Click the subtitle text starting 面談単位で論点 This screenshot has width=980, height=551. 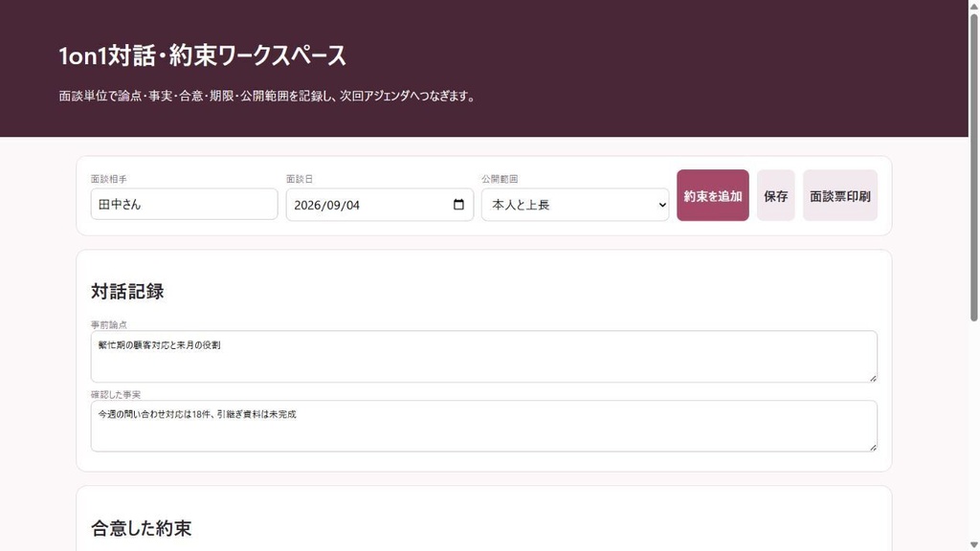coord(268,97)
